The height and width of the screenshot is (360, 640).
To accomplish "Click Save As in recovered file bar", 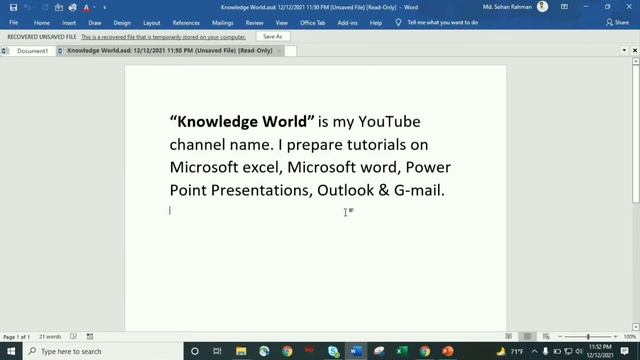I will [273, 36].
